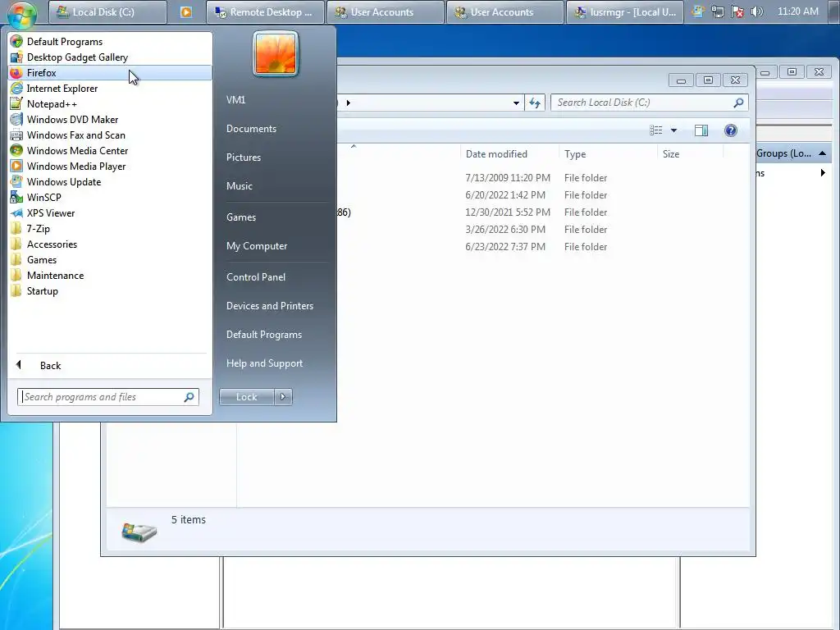This screenshot has height=630, width=840.
Task: Open Devices and Printers
Action: click(269, 306)
